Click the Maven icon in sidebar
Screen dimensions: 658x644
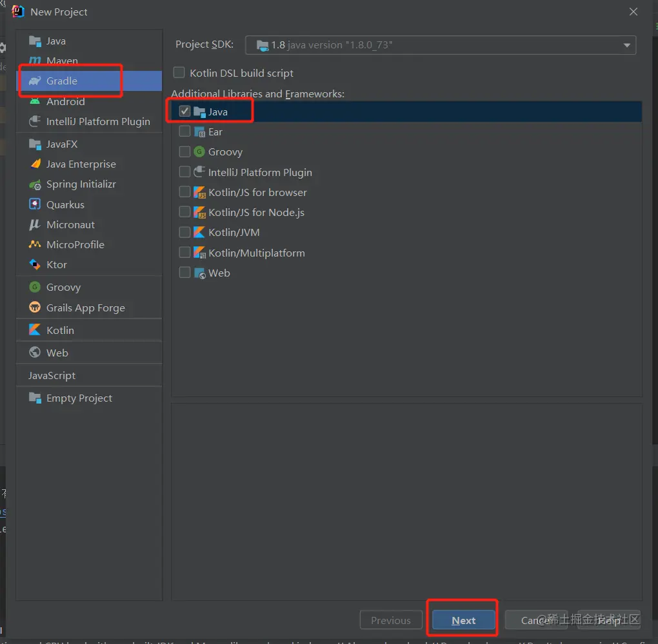pyautogui.click(x=35, y=61)
